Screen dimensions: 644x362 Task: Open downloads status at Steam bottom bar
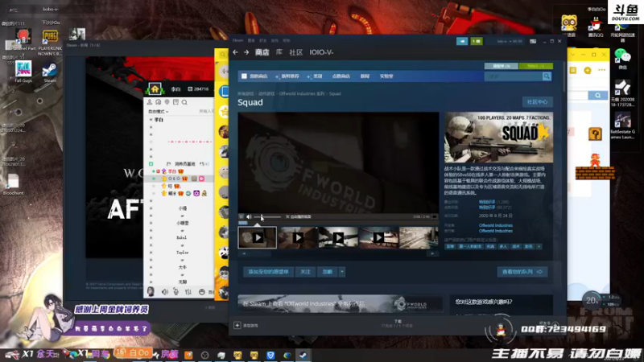pyautogui.click(x=397, y=324)
